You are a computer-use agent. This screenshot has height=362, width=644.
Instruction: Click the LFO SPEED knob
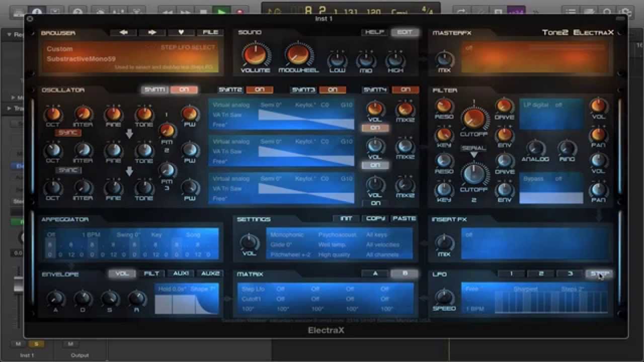pos(444,297)
